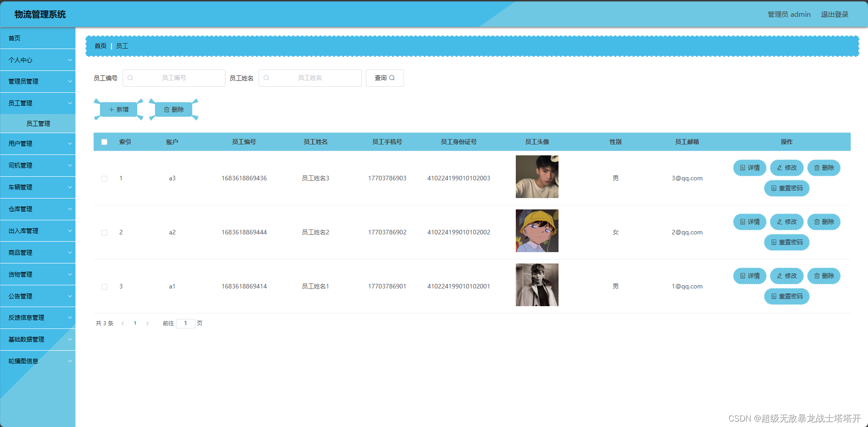The image size is (868, 427).
Task: Click employee number 1683618869444
Action: coord(244,232)
